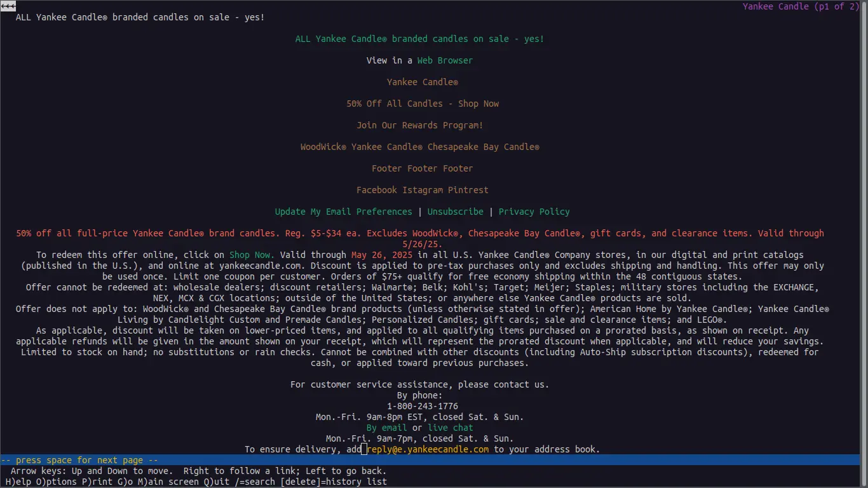Select the reply@e.yankeecandle.com email link
The image size is (868, 488).
point(428,449)
